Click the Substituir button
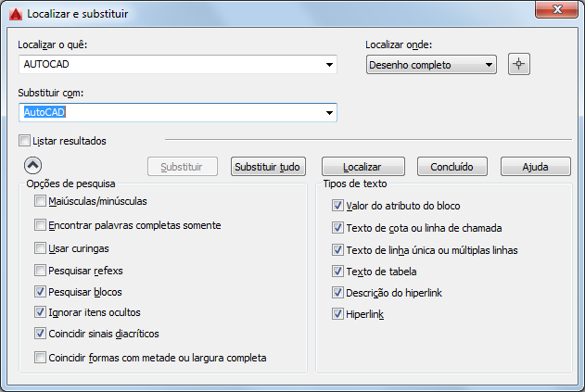This screenshot has width=585, height=392. 183,167
